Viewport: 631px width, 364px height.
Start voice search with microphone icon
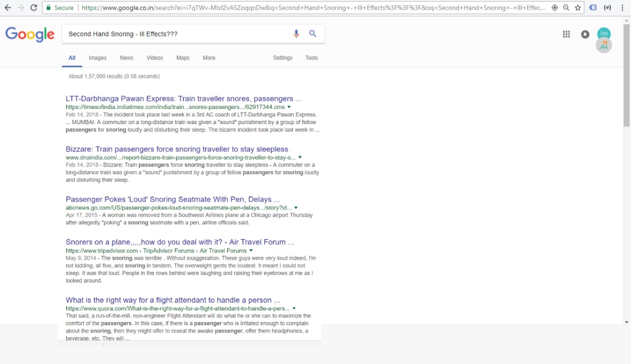point(296,33)
